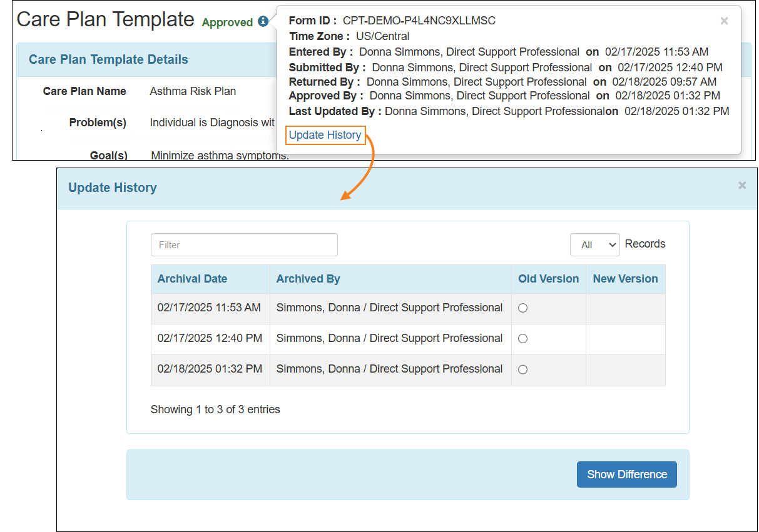
Task: Click the 02/17/2025 11:53 AM archival date cell
Action: click(209, 308)
